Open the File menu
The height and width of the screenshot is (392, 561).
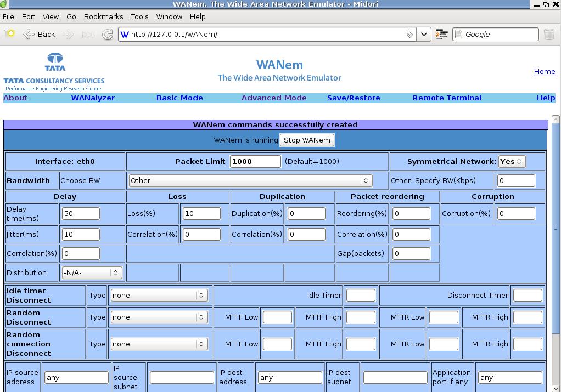(8, 17)
